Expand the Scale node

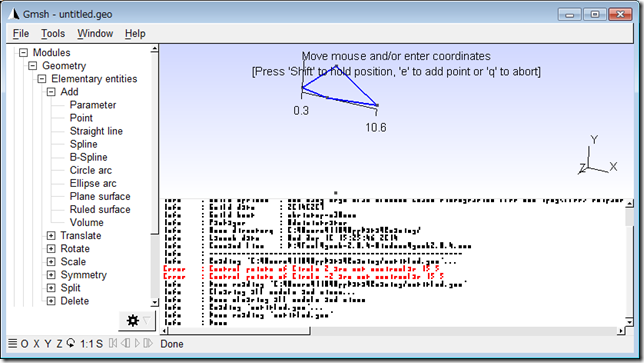51,262
